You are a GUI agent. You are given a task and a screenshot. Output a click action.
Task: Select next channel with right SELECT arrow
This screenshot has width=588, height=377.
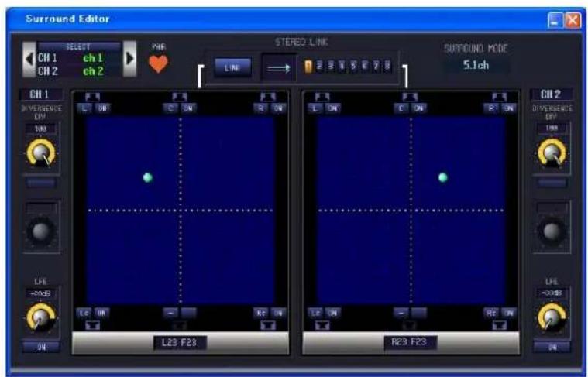point(129,59)
